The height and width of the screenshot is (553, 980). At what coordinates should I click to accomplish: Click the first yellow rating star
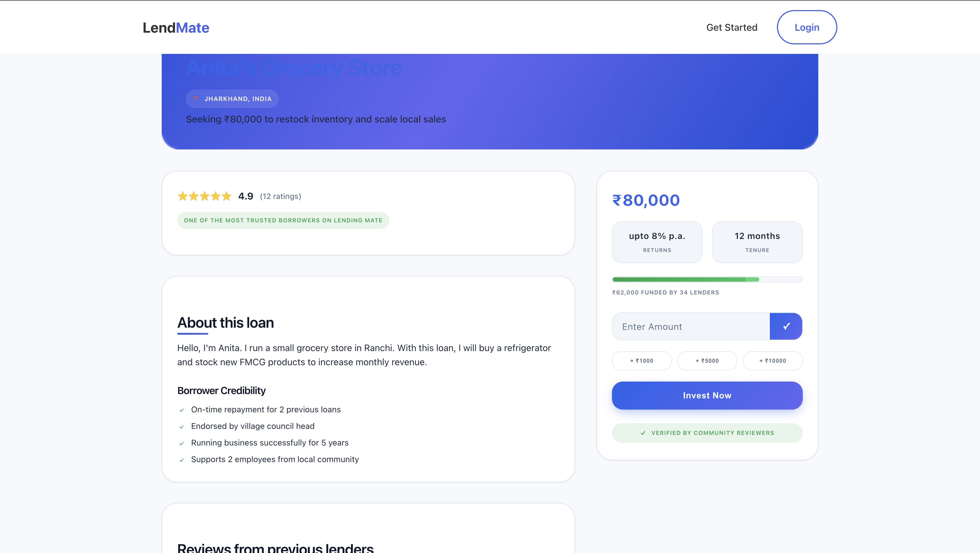pos(183,196)
